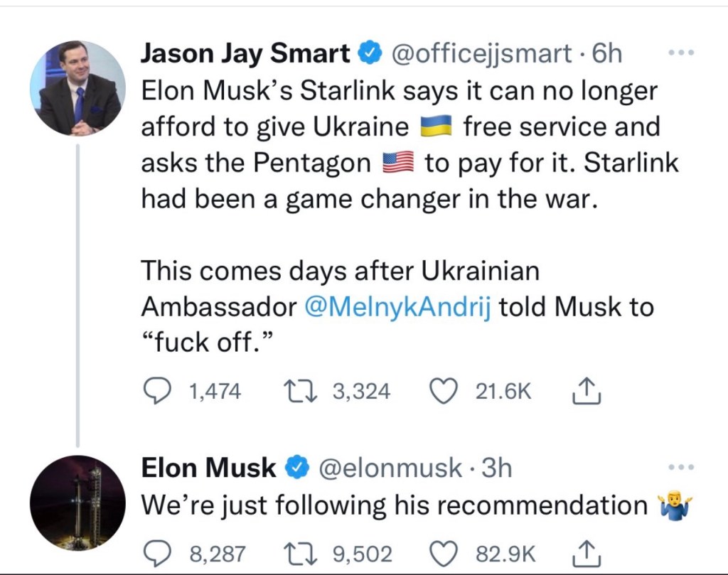Click the @elonmusk handle
This screenshot has width=728, height=575.
389,468
